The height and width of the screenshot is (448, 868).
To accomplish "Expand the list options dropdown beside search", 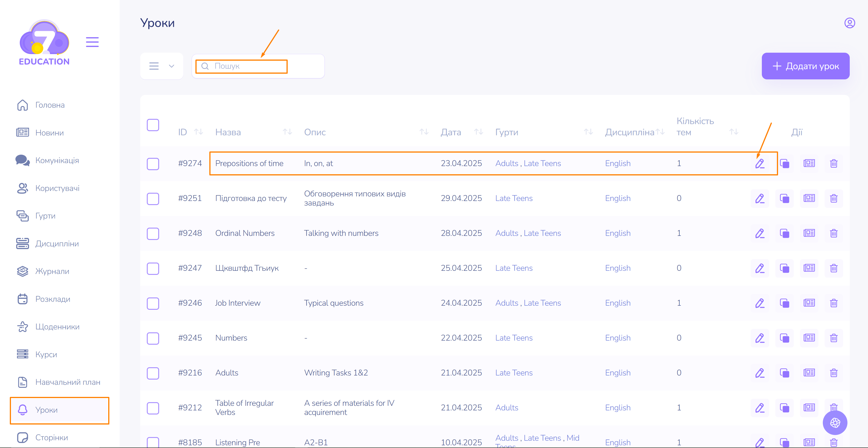I will pos(162,66).
